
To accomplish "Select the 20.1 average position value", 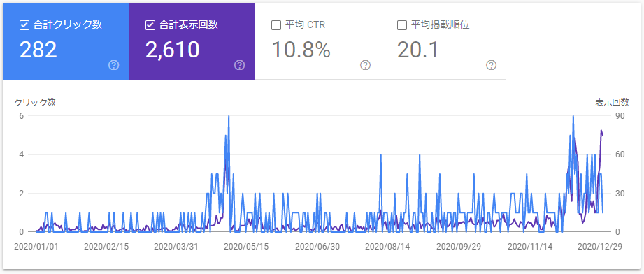I will [x=418, y=50].
